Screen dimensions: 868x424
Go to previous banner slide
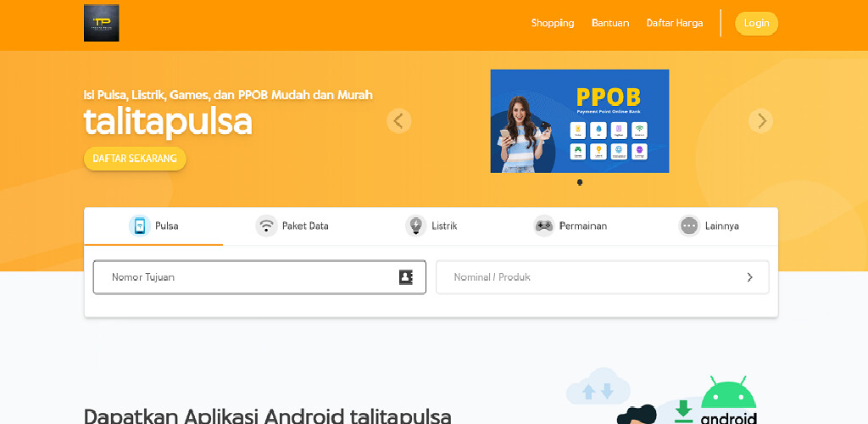pos(398,120)
